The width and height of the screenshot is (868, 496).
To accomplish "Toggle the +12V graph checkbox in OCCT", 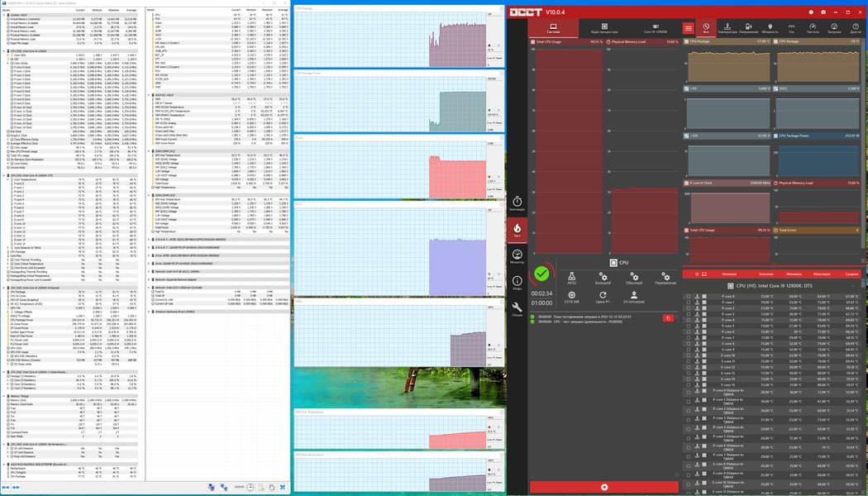I will pyautogui.click(x=687, y=136).
